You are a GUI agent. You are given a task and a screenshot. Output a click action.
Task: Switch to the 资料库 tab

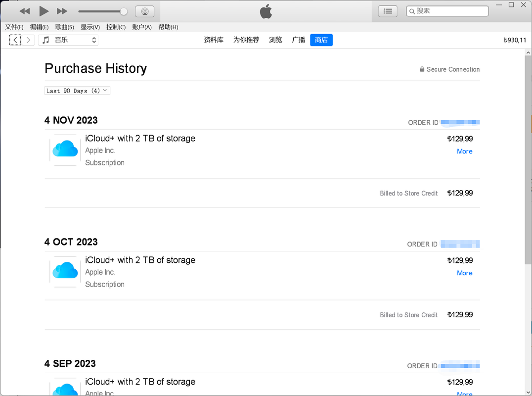214,40
